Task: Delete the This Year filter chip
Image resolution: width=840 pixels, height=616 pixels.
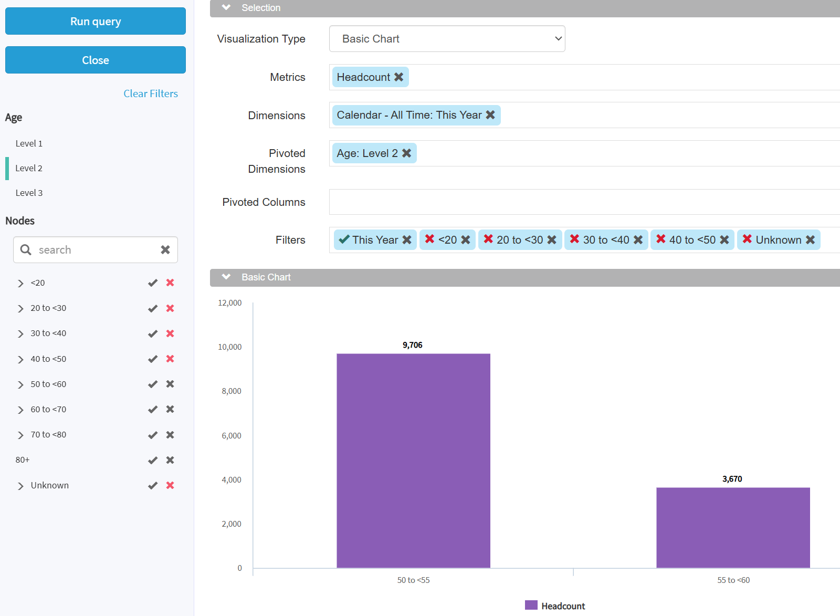Action: [407, 240]
